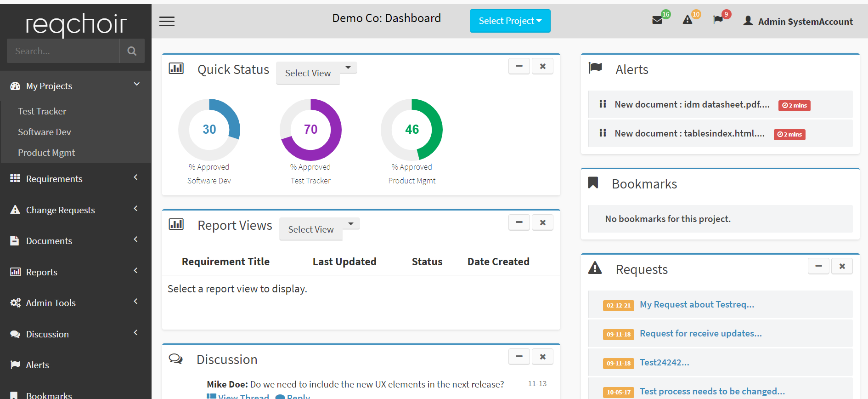Sort by Requirement Title column header
868x399 pixels.
pos(225,262)
